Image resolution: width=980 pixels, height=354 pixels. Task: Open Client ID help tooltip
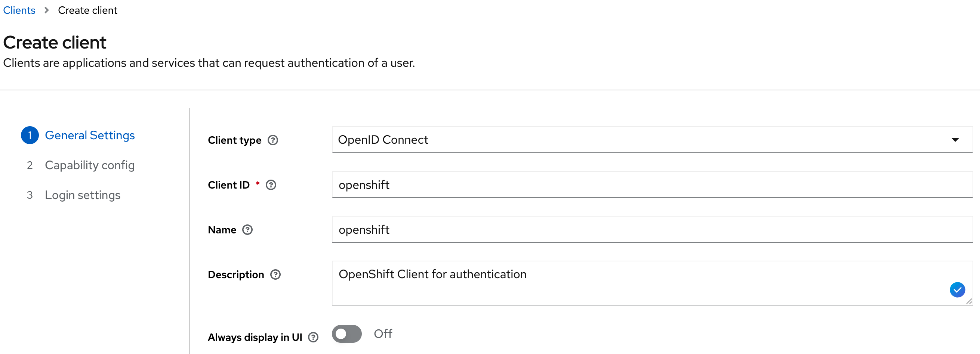pos(271,185)
